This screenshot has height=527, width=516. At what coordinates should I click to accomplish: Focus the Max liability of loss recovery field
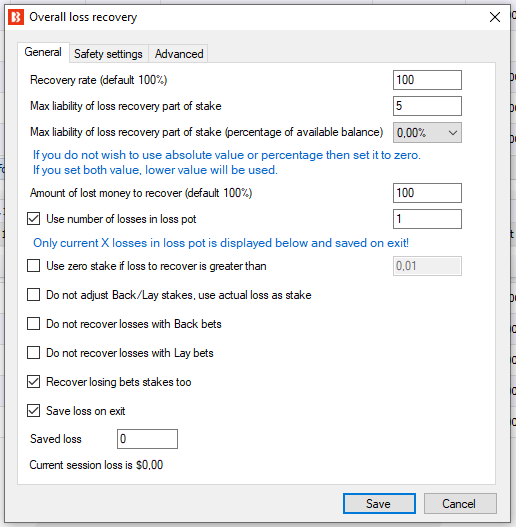(427, 106)
